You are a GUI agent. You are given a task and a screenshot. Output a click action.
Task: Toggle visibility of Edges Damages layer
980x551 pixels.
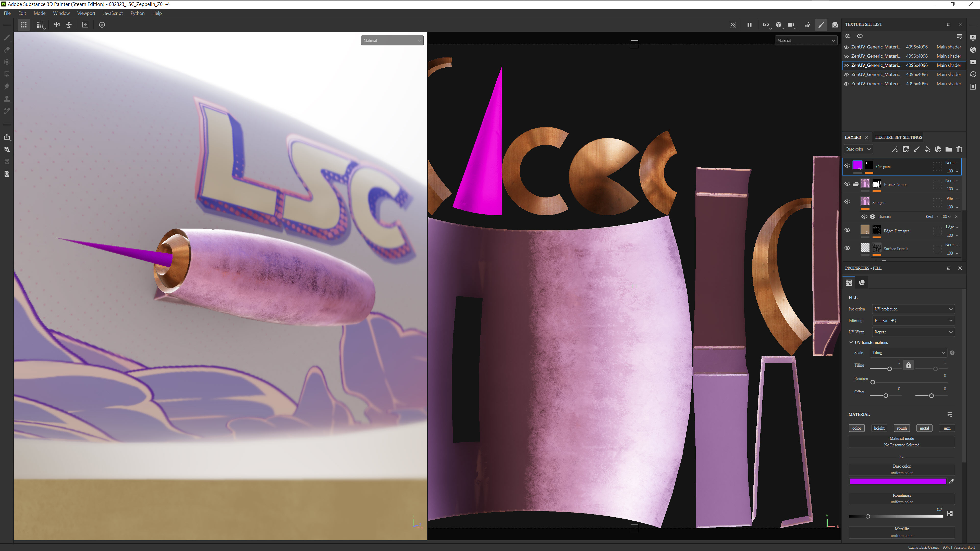[847, 230]
